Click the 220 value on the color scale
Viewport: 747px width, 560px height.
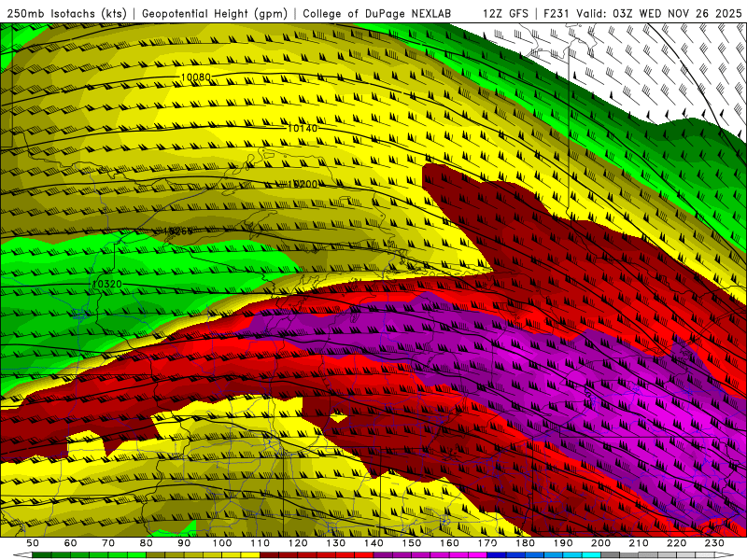[x=676, y=543]
